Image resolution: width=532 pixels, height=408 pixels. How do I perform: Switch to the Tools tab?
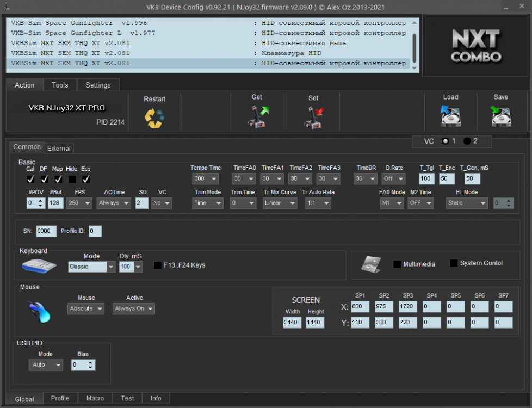click(60, 85)
